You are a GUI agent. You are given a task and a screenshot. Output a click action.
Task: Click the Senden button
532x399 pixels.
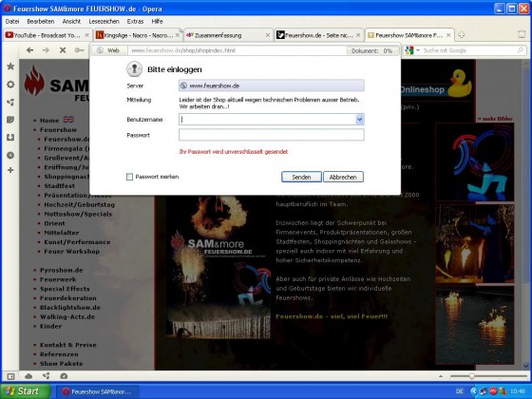(301, 177)
